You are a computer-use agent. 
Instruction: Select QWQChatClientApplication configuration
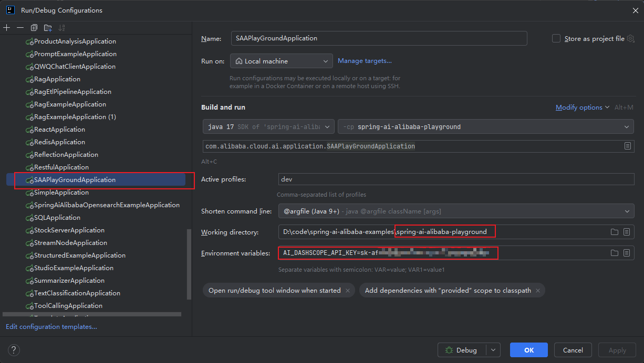tap(75, 67)
